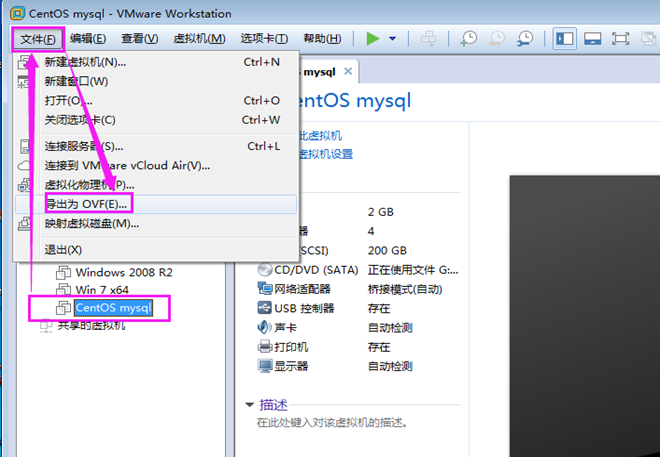The height and width of the screenshot is (457, 660).
Task: Open the 编辑(E) menu
Action: click(x=88, y=39)
